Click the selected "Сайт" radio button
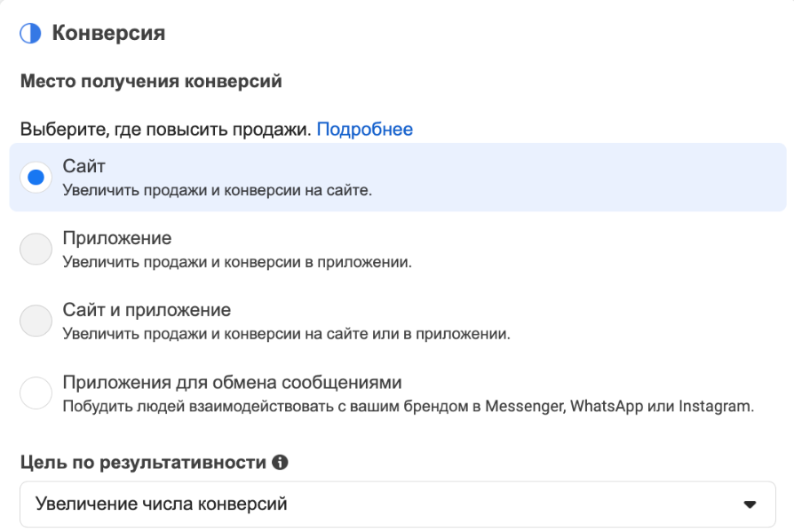Image resolution: width=794 pixels, height=532 pixels. 34,175
